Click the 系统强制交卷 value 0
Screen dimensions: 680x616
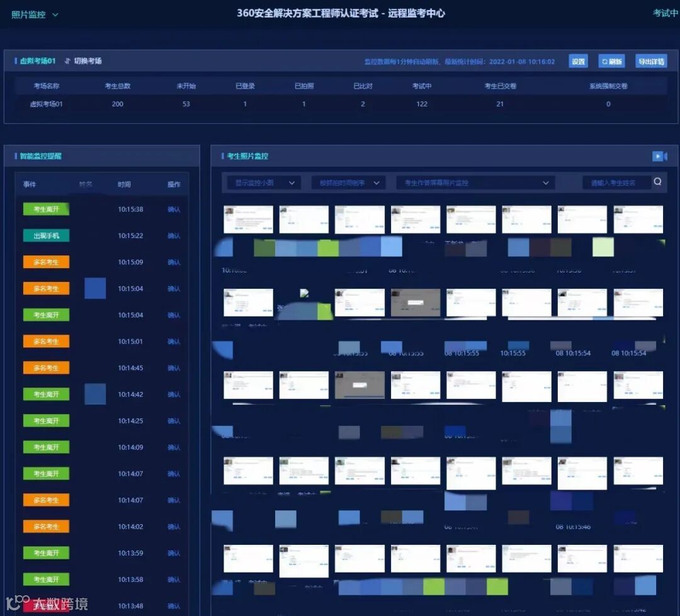(608, 104)
